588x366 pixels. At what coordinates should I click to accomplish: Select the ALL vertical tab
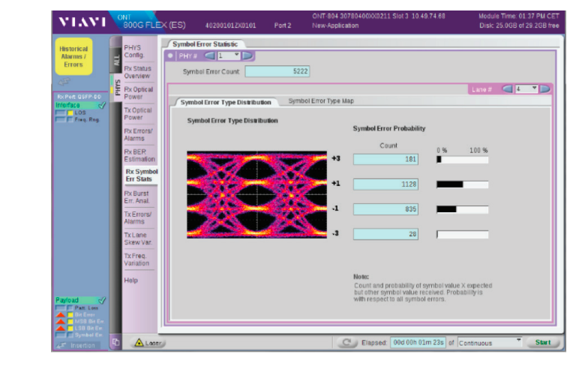point(116,59)
